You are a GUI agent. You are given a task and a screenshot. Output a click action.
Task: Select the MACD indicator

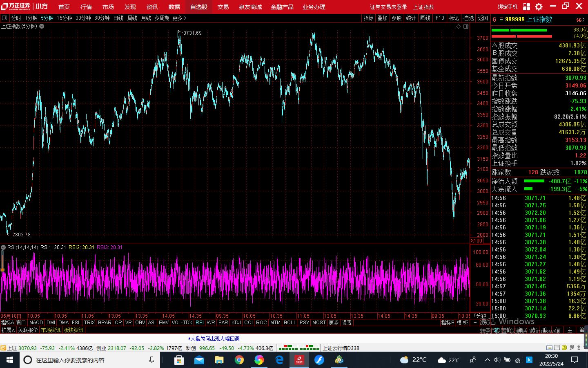tap(36, 323)
